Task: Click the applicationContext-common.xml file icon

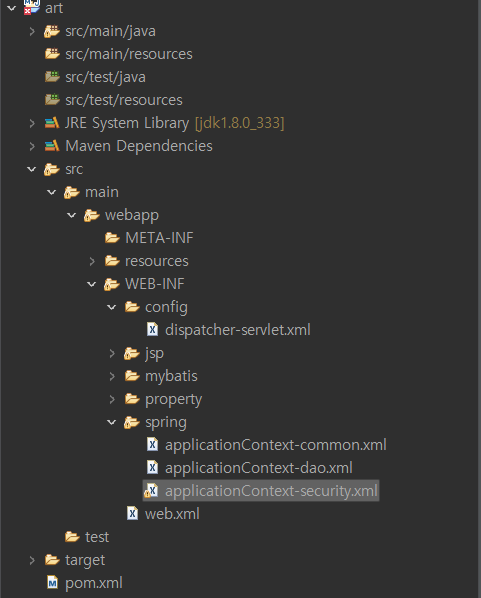Action: [x=153, y=445]
